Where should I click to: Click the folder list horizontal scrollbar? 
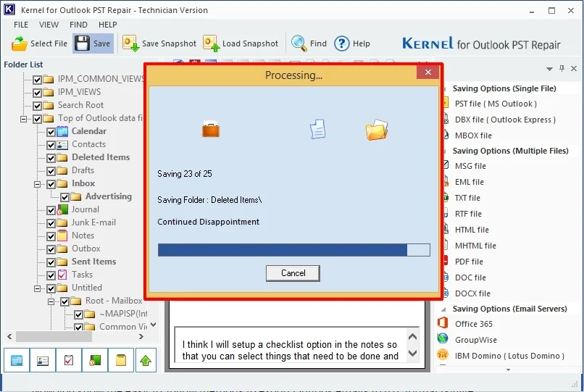coord(72,337)
